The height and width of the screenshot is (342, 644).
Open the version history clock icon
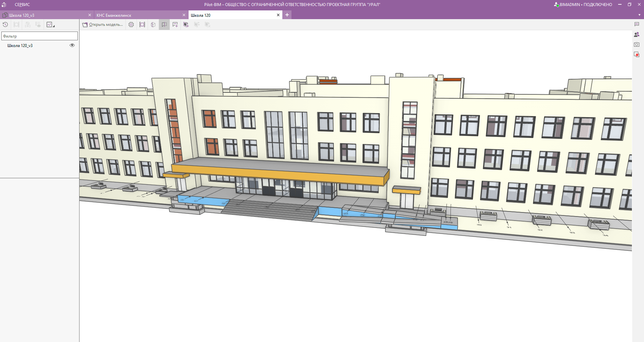point(5,25)
